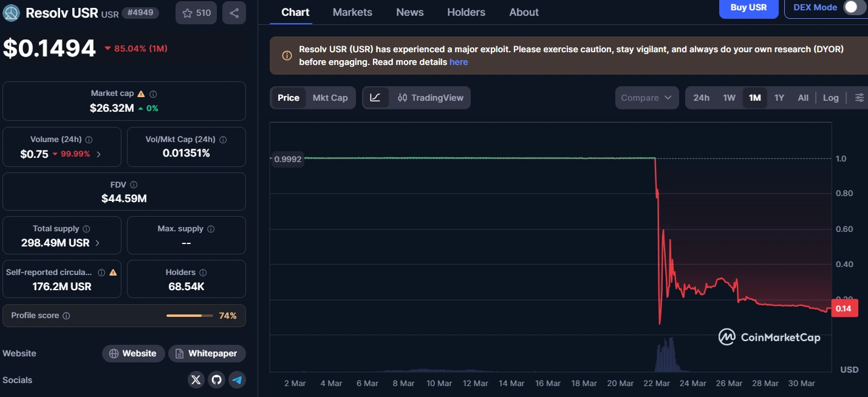The image size is (868, 397).
Task: Open the chart settings sliders icon
Action: click(x=859, y=97)
